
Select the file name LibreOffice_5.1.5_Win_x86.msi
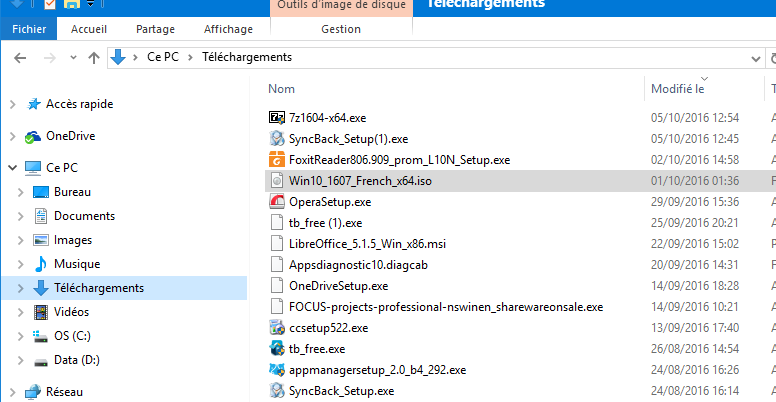[369, 244]
